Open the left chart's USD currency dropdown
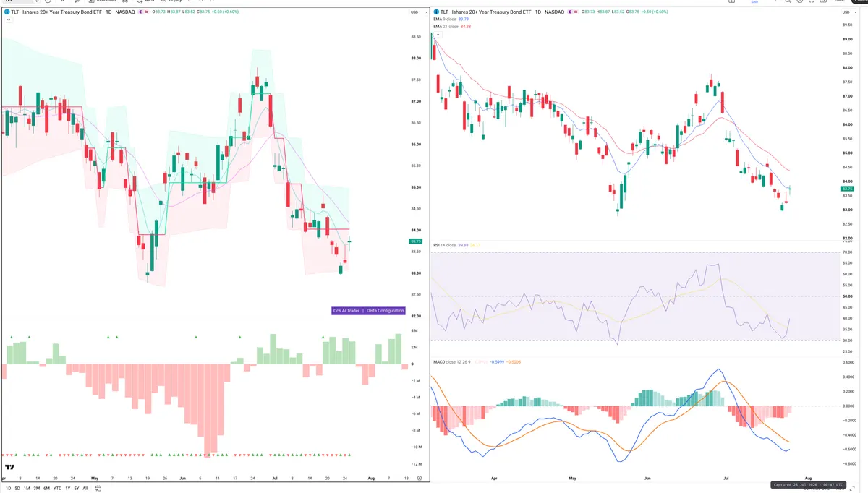 (x=417, y=12)
